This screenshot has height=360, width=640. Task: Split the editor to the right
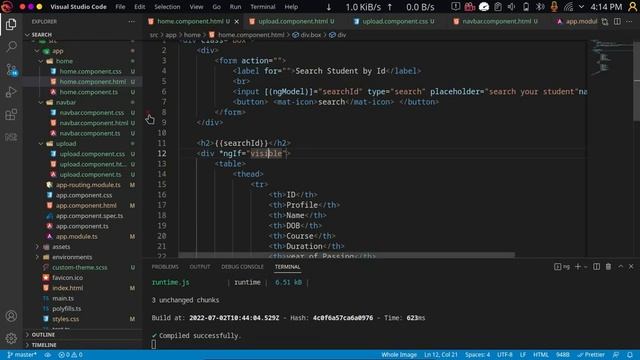tap(617, 21)
